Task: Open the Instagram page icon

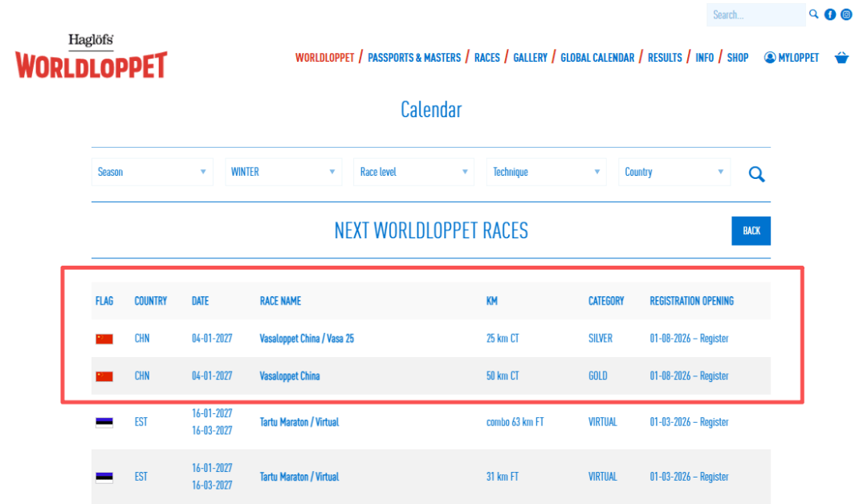Action: click(x=847, y=14)
